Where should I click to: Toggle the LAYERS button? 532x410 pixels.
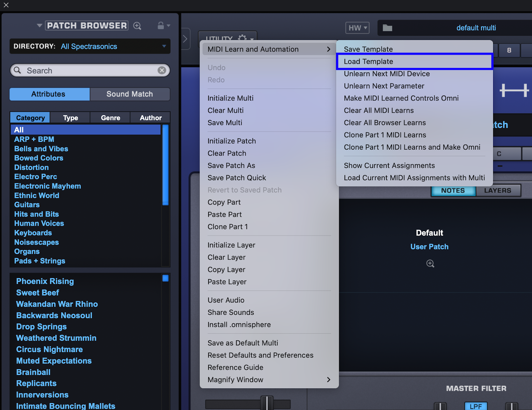[x=498, y=191]
